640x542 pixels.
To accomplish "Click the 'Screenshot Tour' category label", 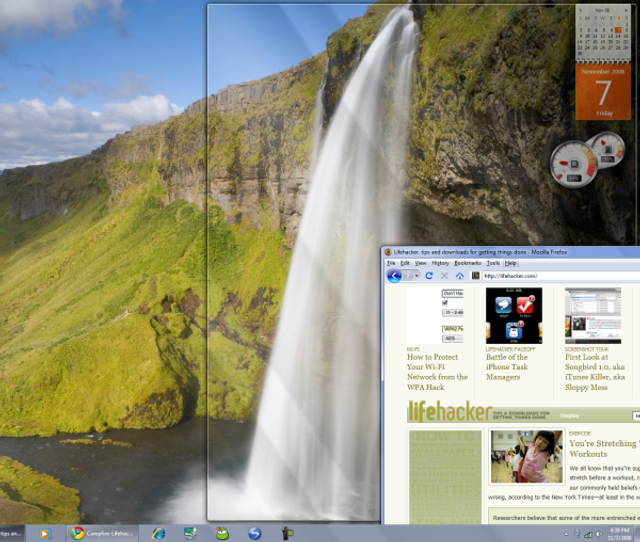I will [587, 349].
